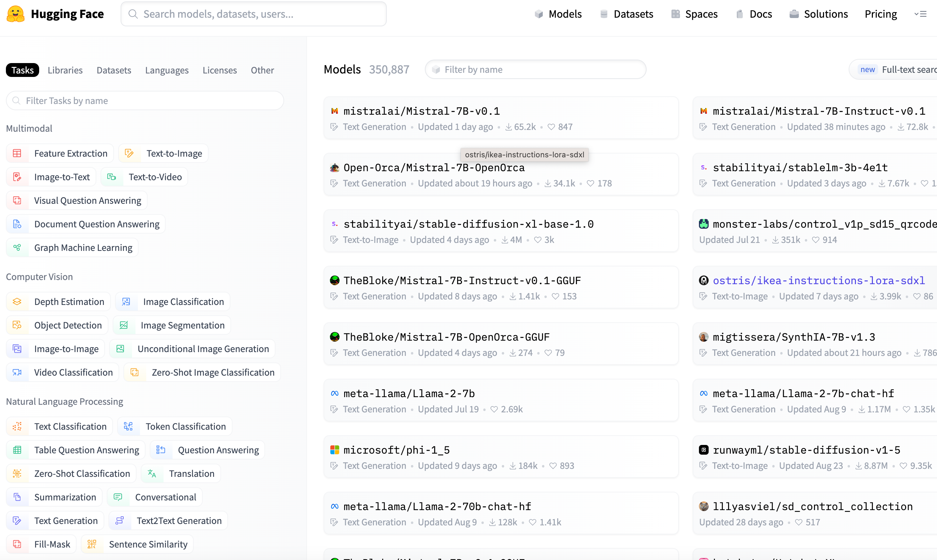This screenshot has height=560, width=937.
Task: Toggle the Image Classification task filter
Action: pos(183,302)
